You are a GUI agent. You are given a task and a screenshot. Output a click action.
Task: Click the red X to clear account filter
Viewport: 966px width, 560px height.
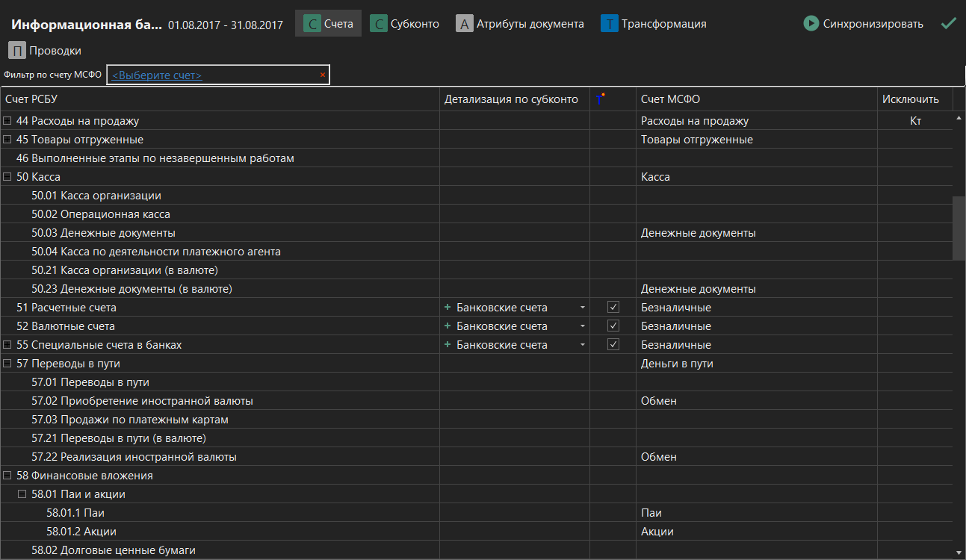(x=322, y=75)
